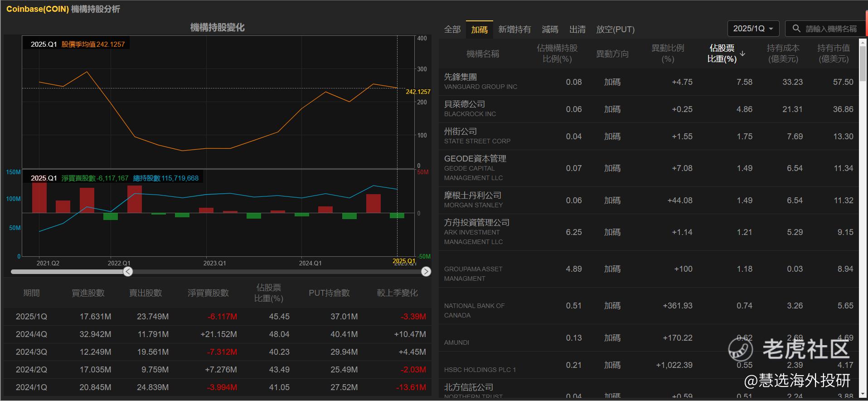Click the search magnifier icon
The height and width of the screenshot is (401, 868).
pos(796,29)
